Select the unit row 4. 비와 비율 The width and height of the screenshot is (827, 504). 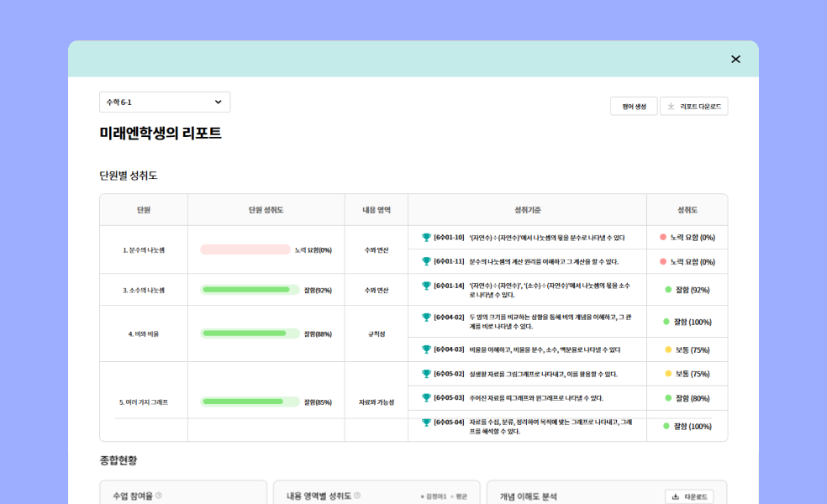pyautogui.click(x=144, y=333)
